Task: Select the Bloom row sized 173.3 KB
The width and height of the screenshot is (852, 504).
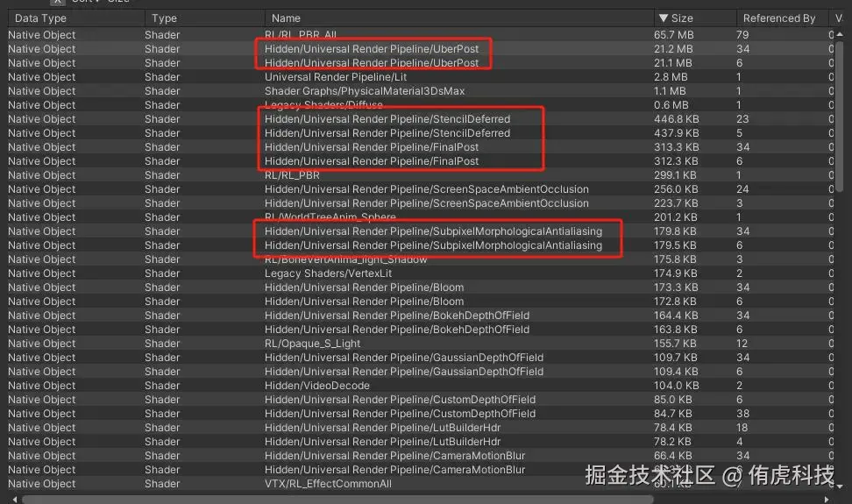Action: (419, 287)
